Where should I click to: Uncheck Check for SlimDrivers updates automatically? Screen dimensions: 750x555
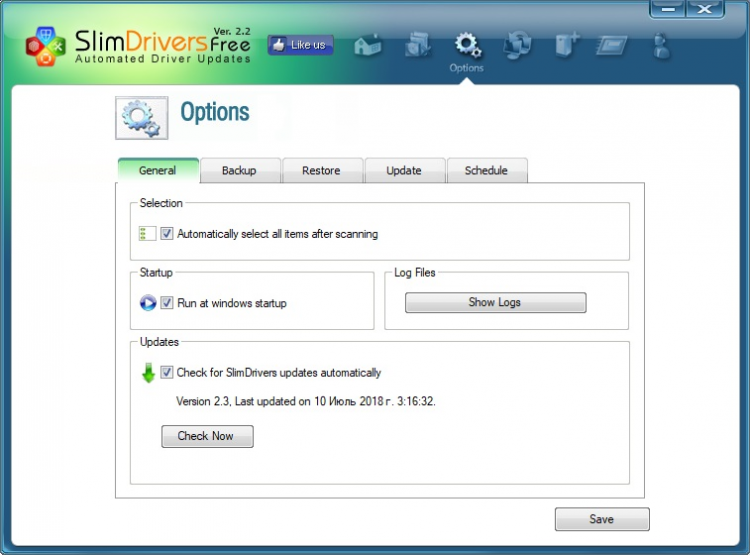coord(166,372)
